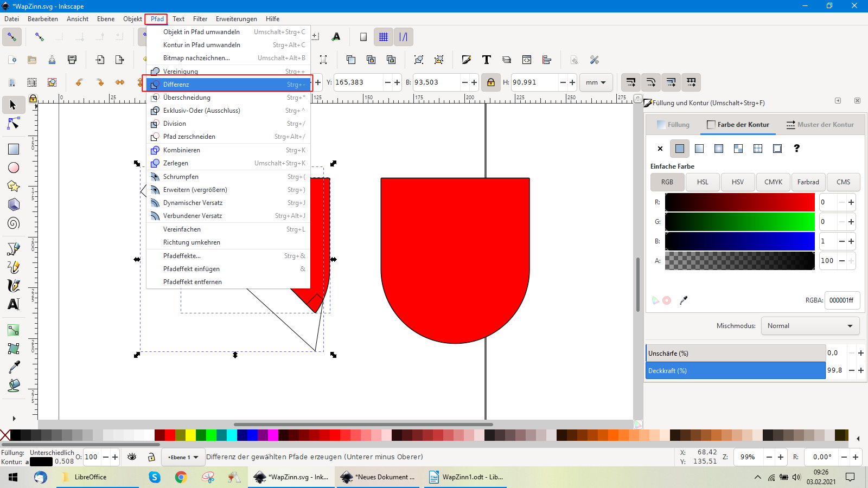Viewport: 868px width, 488px height.
Task: Pick the text tool in toolbox
Action: (x=13, y=304)
